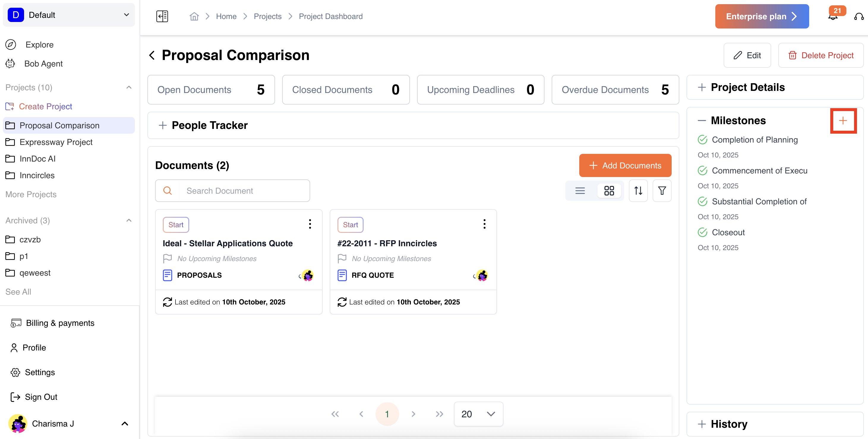
Task: Open the document filter funnel icon
Action: click(662, 191)
